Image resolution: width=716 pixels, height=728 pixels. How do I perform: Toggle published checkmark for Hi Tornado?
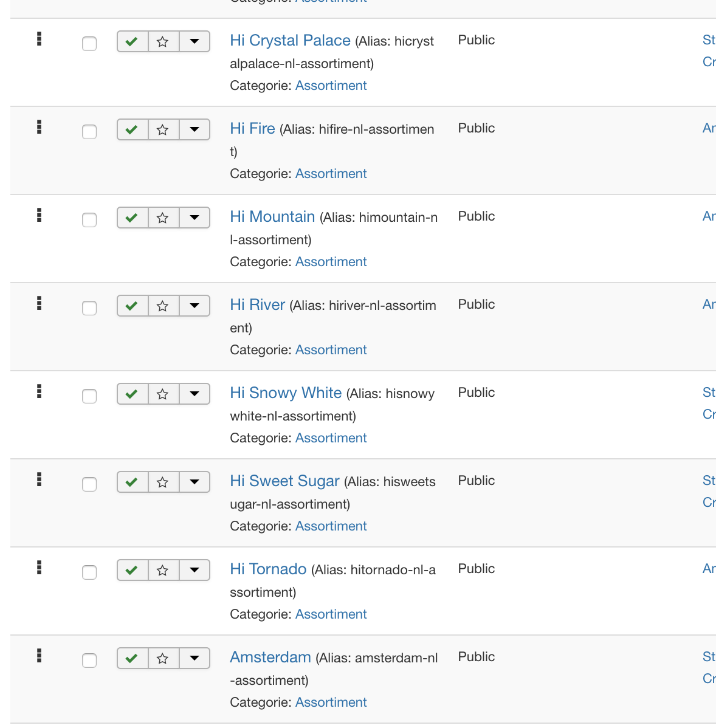pyautogui.click(x=132, y=570)
